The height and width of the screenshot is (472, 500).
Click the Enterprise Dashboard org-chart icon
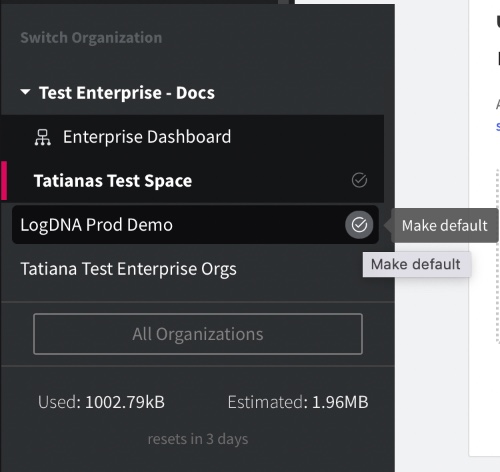pos(43,137)
